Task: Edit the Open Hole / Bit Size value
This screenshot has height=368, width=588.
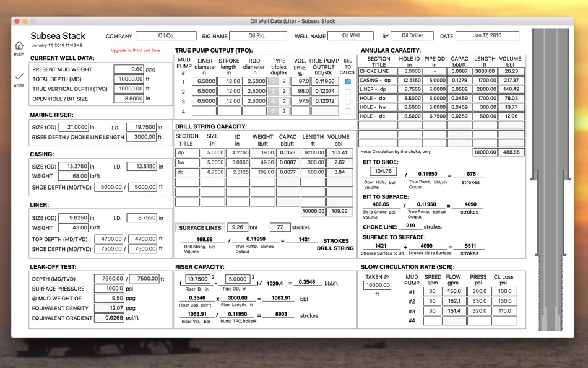Action: coord(129,99)
